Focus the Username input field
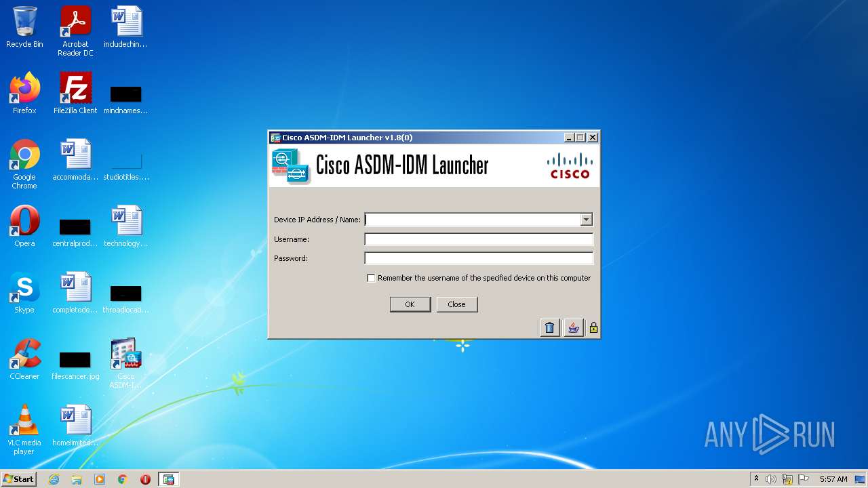 tap(479, 239)
